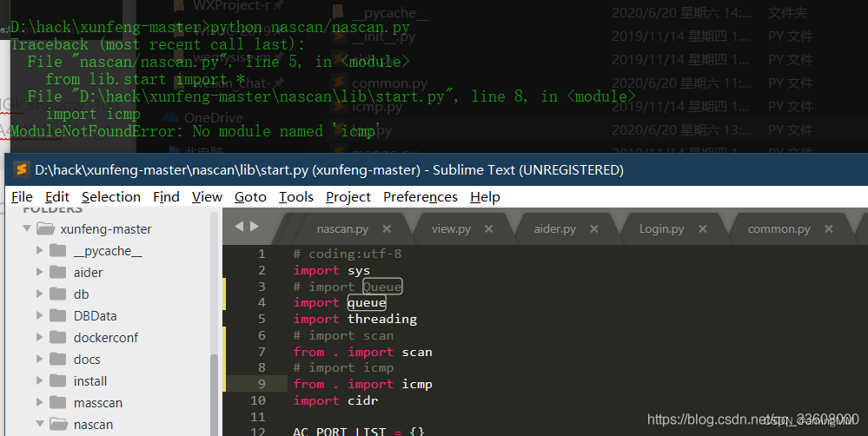Select the dockerconf folder icon
Image resolution: width=868 pixels, height=436 pixels.
click(x=57, y=337)
